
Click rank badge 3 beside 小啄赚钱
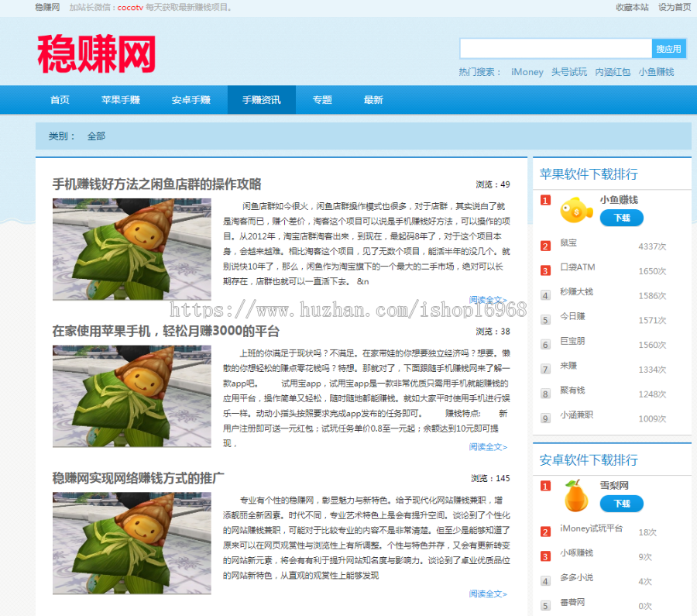[544, 556]
